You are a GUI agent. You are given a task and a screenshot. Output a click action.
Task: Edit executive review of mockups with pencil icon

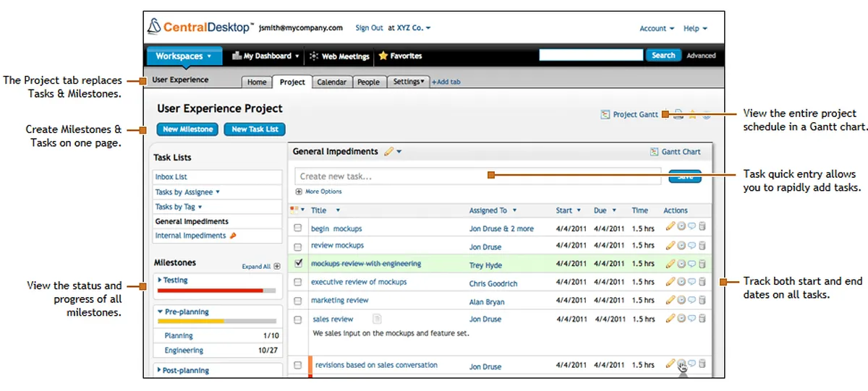tap(670, 282)
